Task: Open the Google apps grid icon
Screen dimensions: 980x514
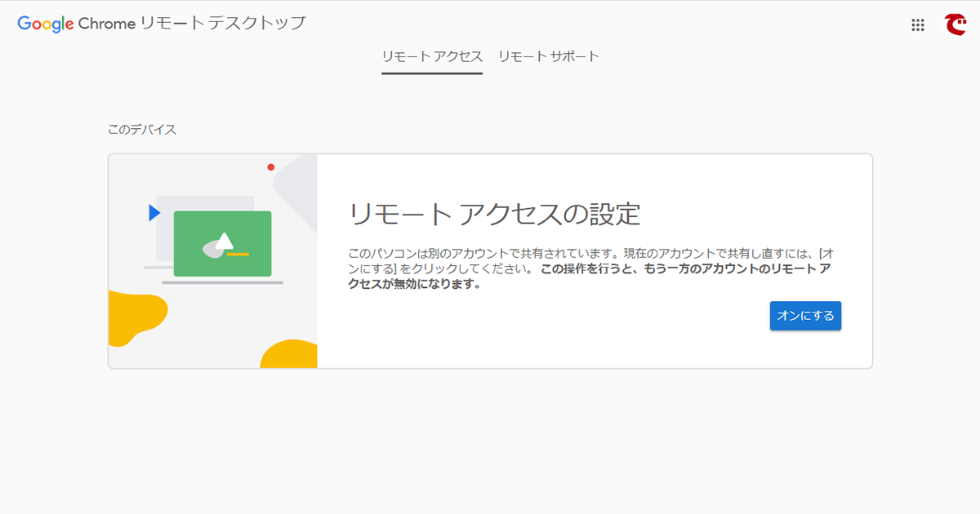Action: [x=917, y=25]
